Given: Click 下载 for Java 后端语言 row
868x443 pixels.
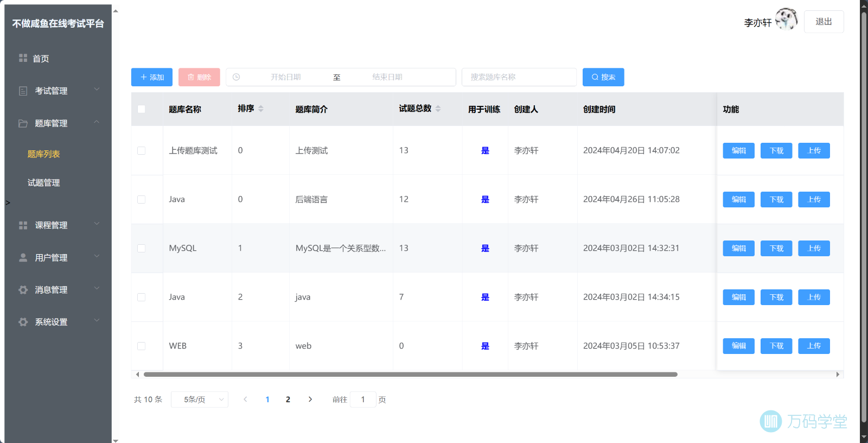Looking at the screenshot, I should (776, 199).
